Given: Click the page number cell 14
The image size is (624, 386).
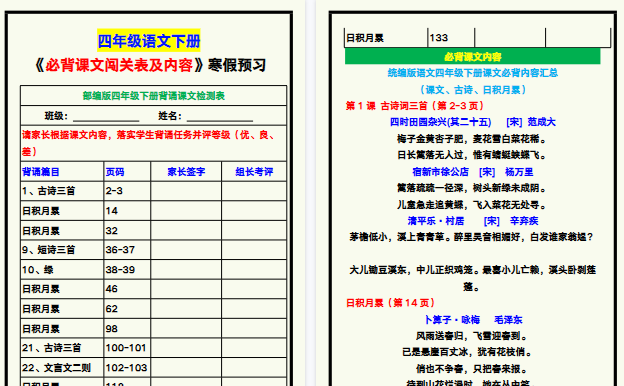Looking at the screenshot, I should pyautogui.click(x=127, y=211).
